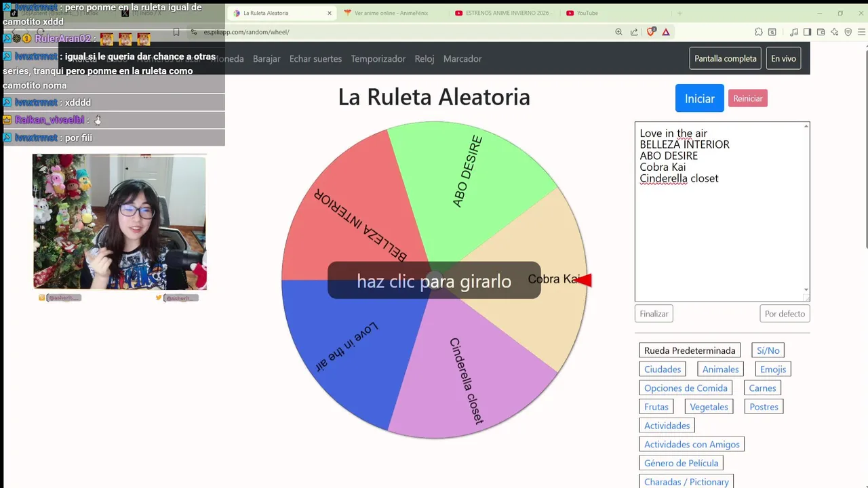Open Echar suertes in the navigation bar

(x=315, y=59)
